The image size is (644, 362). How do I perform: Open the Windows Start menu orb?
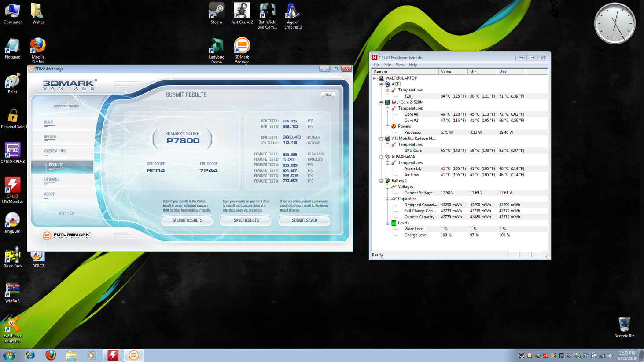[x=9, y=355]
